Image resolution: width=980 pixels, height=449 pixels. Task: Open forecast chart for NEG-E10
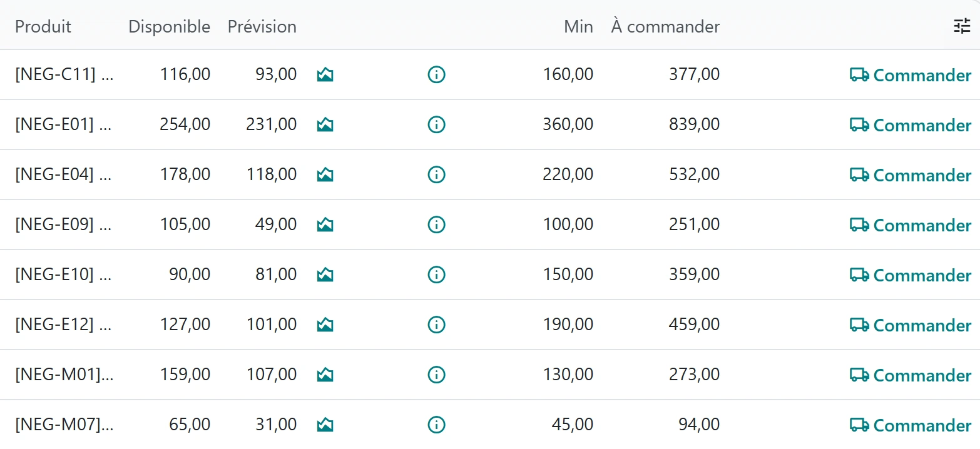(325, 275)
